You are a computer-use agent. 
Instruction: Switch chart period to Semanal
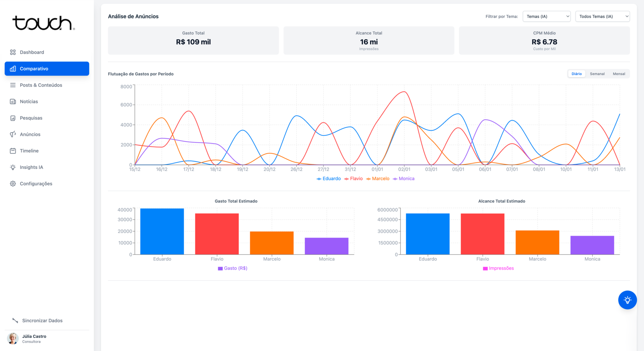click(x=597, y=74)
